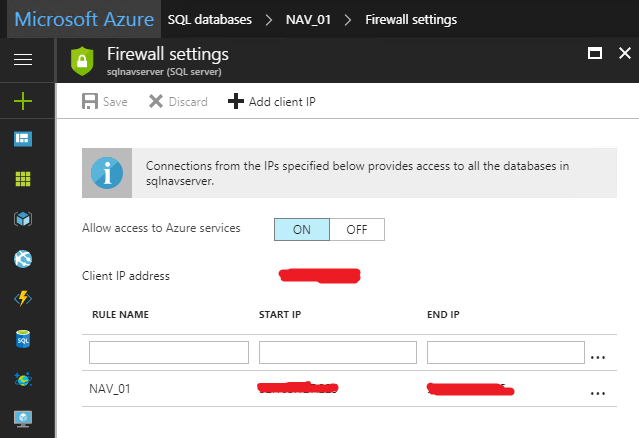Open All resources grid icon

point(22,179)
